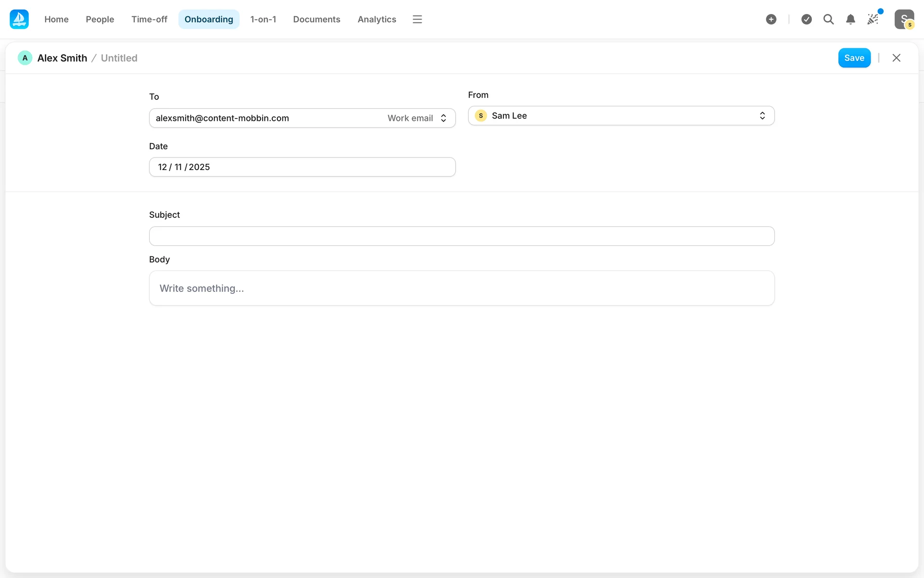Click the plus add-new icon
The width and height of the screenshot is (924, 578).
771,19
